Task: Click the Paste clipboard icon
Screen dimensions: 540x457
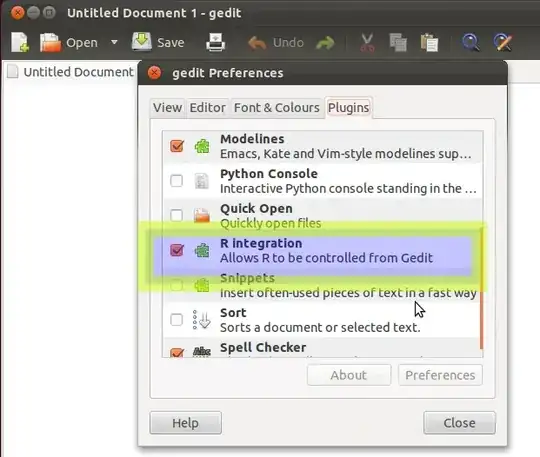Action: point(429,43)
